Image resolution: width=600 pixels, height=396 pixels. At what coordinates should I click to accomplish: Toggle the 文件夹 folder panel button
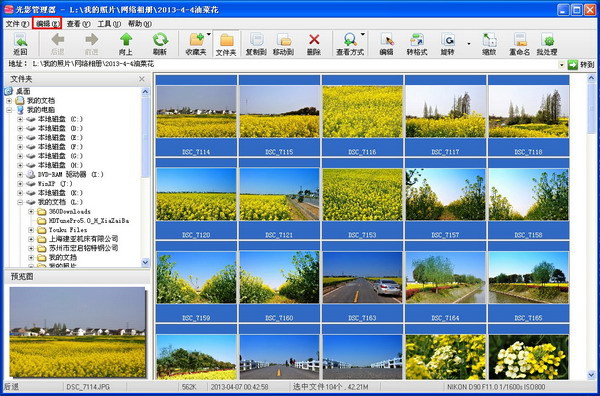[x=226, y=44]
